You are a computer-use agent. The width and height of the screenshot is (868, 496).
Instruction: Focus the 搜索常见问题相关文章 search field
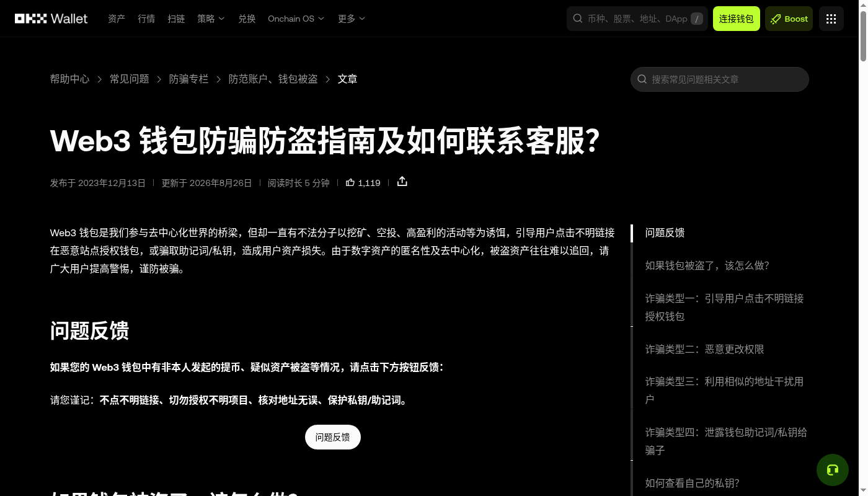click(720, 79)
